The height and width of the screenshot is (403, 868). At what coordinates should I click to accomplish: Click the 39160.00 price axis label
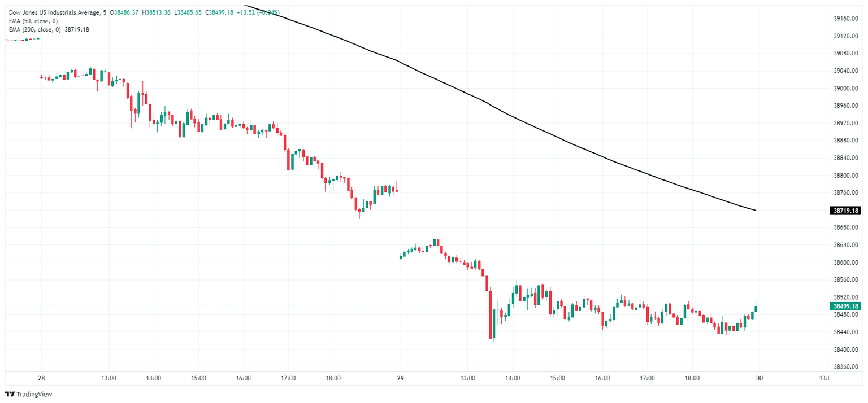coord(845,19)
